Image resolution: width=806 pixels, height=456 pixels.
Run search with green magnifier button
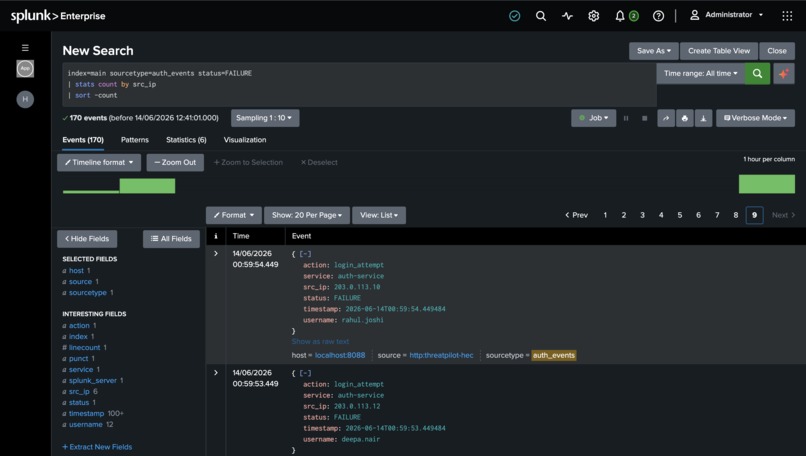[757, 74]
